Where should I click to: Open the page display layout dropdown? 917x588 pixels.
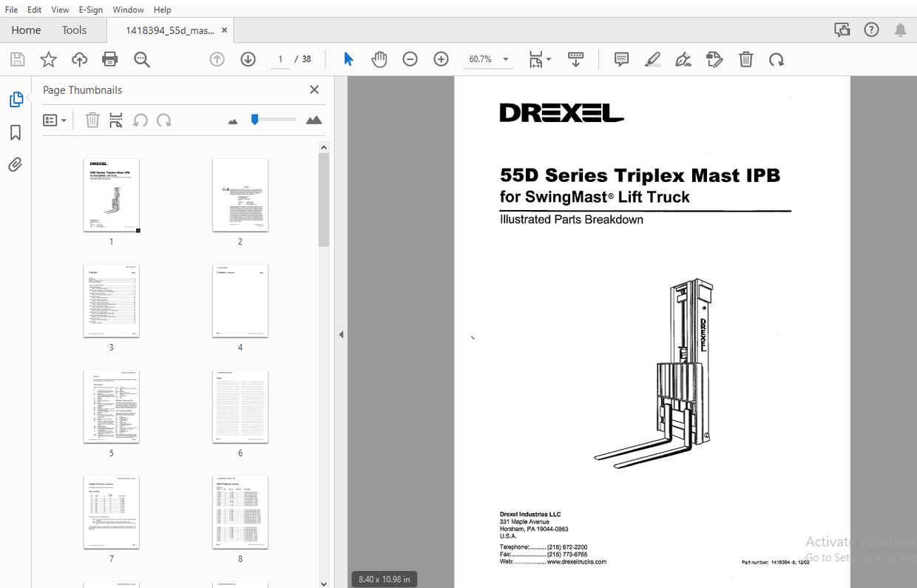[x=540, y=59]
